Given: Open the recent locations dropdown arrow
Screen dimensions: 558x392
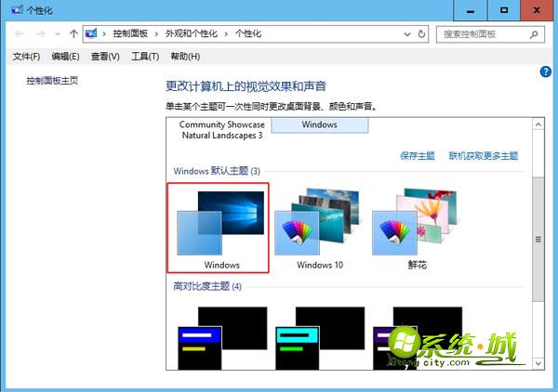Looking at the screenshot, I should [x=58, y=34].
